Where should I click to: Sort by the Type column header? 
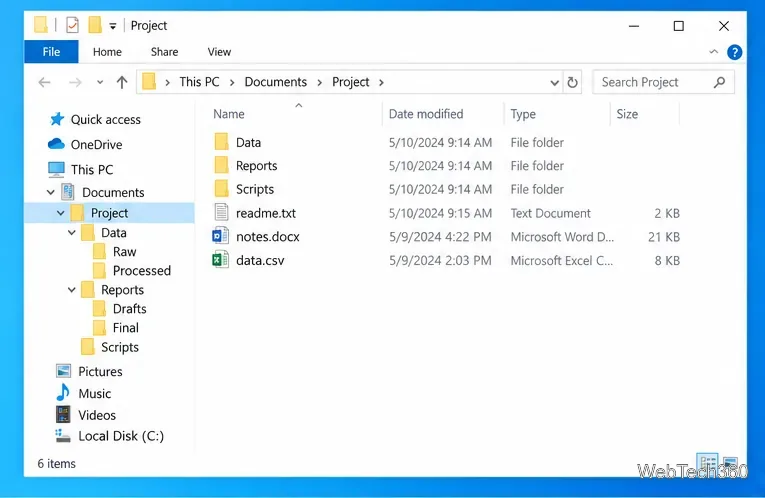pos(523,114)
